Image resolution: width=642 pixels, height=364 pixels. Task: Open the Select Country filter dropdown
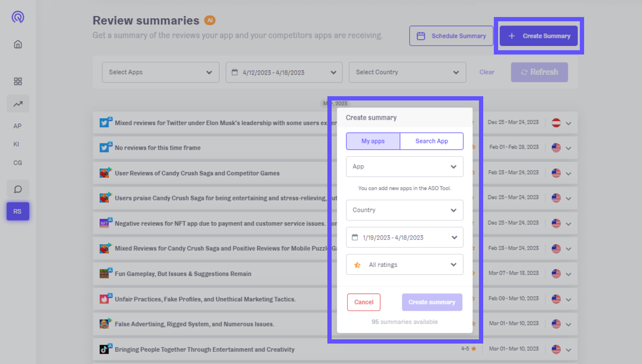pyautogui.click(x=407, y=72)
